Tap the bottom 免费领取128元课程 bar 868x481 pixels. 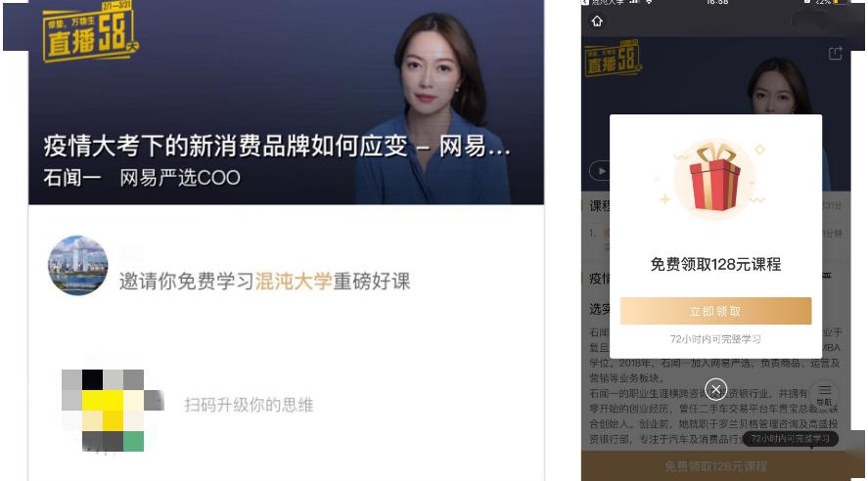(715, 466)
